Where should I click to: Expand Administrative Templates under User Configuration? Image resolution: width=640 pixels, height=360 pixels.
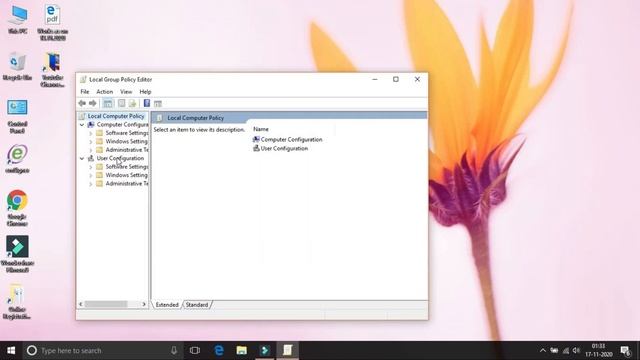pos(91,184)
